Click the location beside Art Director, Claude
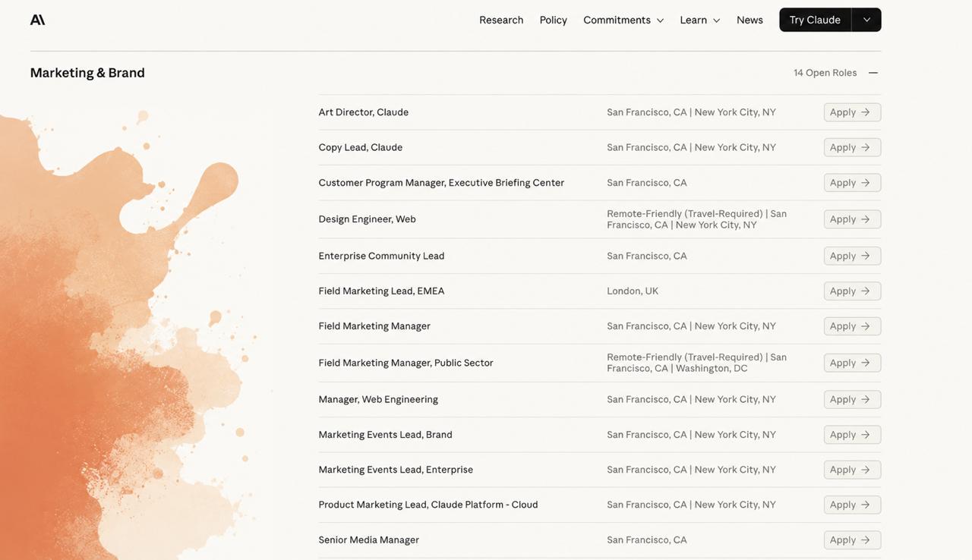The width and height of the screenshot is (972, 560). click(692, 112)
